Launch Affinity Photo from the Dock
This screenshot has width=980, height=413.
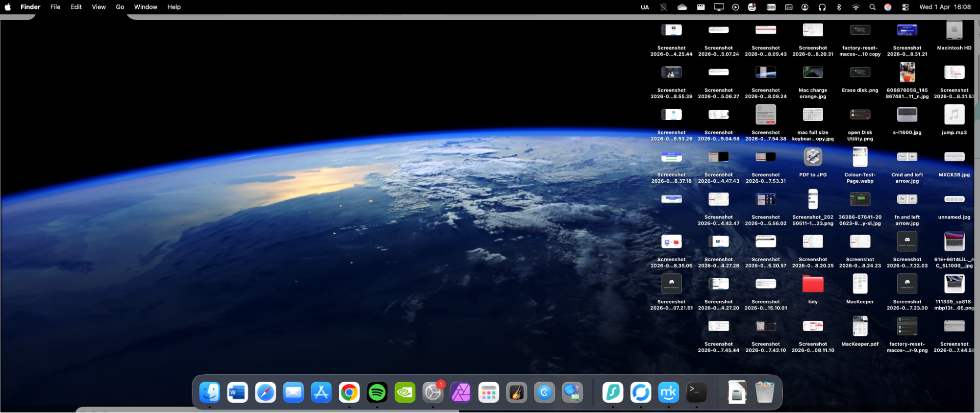[x=461, y=392]
